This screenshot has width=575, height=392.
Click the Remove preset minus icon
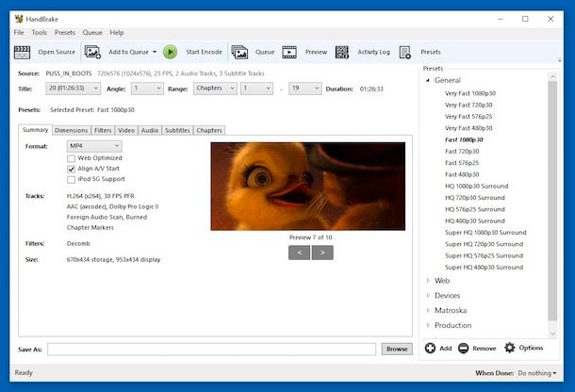[x=463, y=348]
